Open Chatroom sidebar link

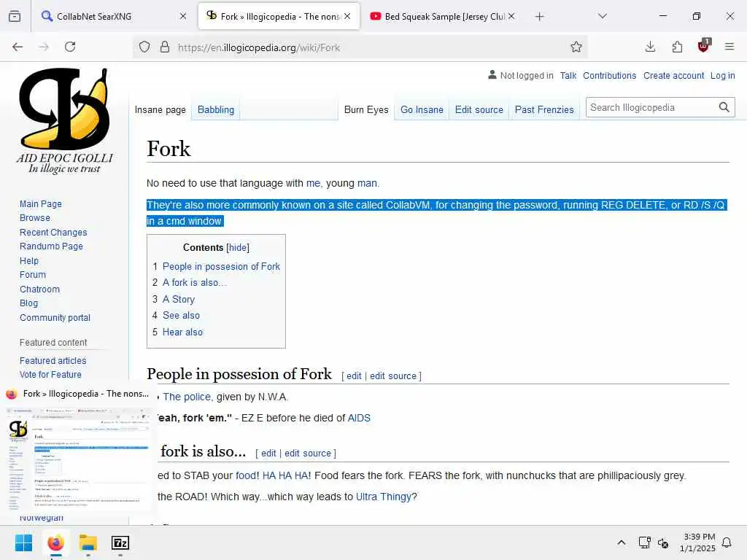(39, 289)
